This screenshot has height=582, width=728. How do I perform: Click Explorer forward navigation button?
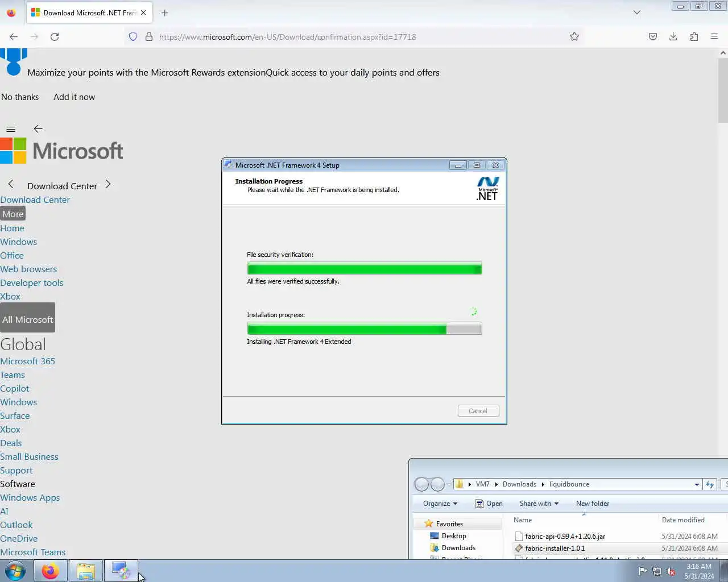point(437,484)
